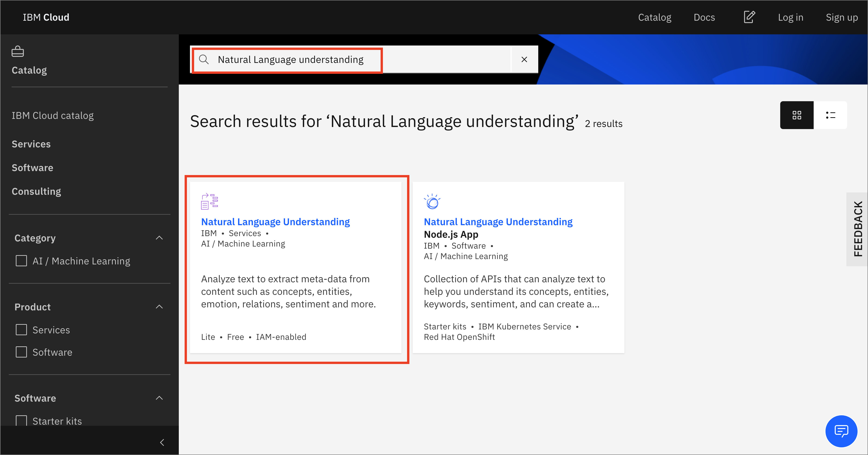Collapse the Software filter section

[x=159, y=398]
